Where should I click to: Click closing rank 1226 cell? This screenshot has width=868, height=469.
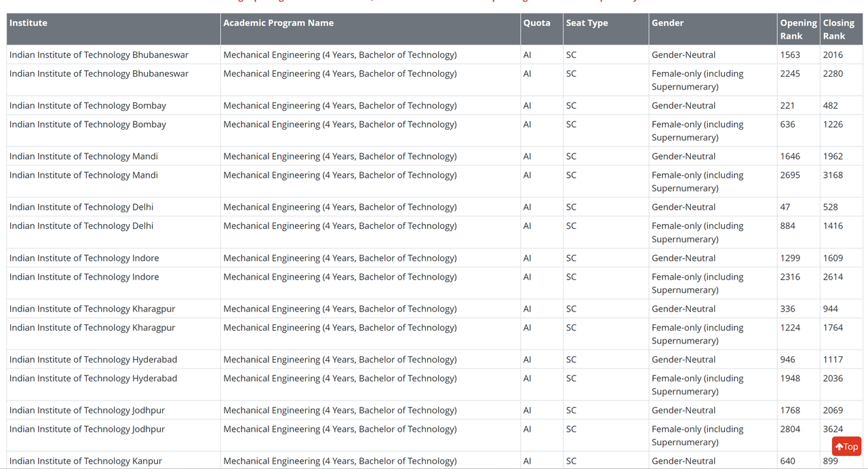coord(842,130)
